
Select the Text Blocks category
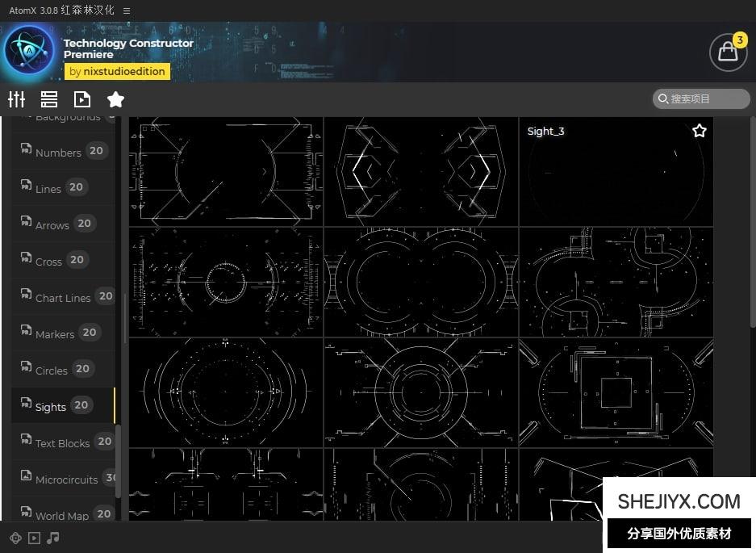click(x=62, y=442)
